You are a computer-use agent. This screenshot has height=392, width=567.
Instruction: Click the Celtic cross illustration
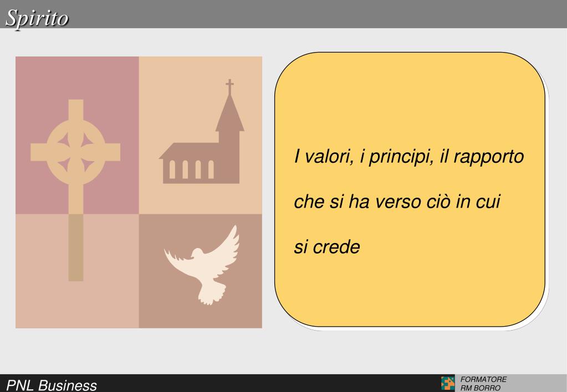[x=75, y=190]
